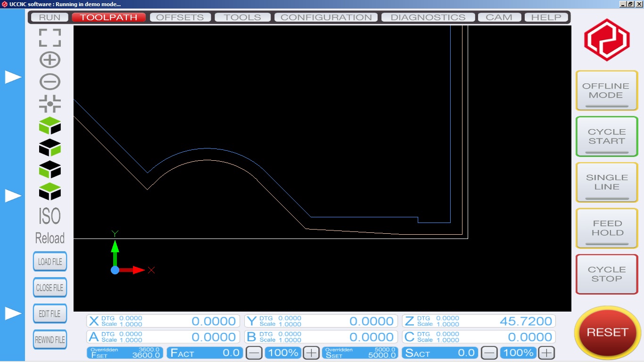Click the red RESET button

pos(607,332)
